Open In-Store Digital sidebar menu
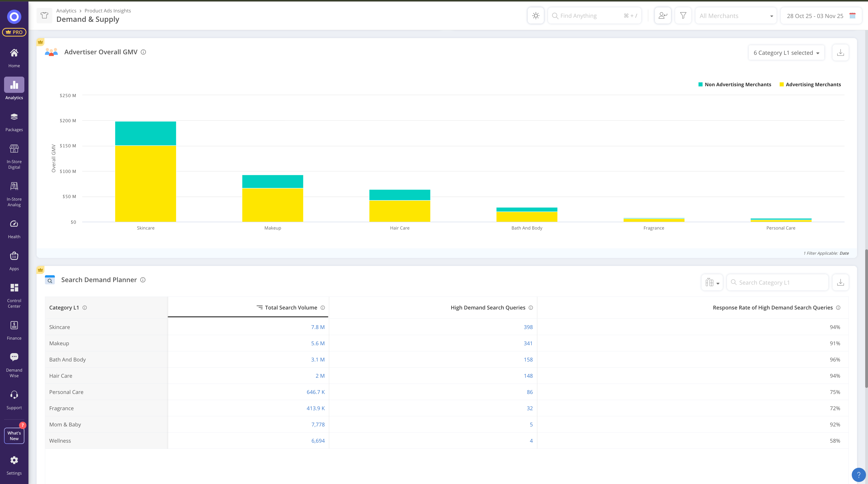 tap(14, 157)
